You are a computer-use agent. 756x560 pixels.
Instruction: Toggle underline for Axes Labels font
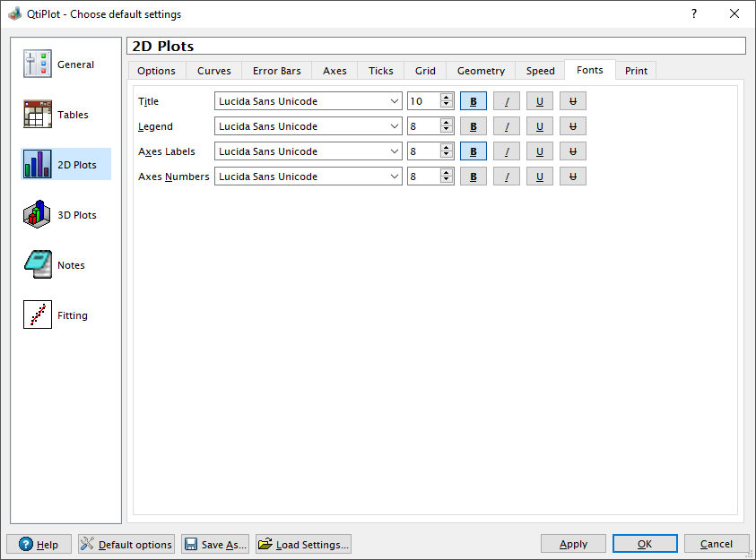click(540, 151)
